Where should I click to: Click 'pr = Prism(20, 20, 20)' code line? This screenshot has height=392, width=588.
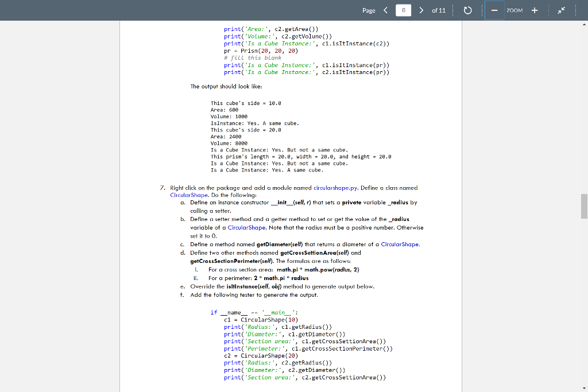261,51
